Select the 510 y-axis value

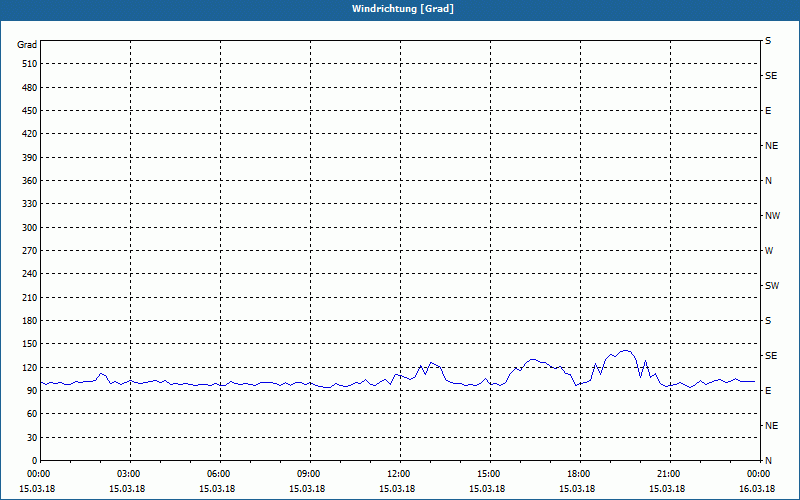[x=30, y=64]
